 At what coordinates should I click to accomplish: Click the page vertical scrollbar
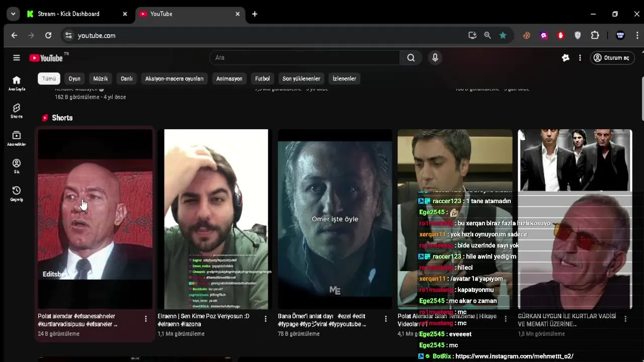642,99
